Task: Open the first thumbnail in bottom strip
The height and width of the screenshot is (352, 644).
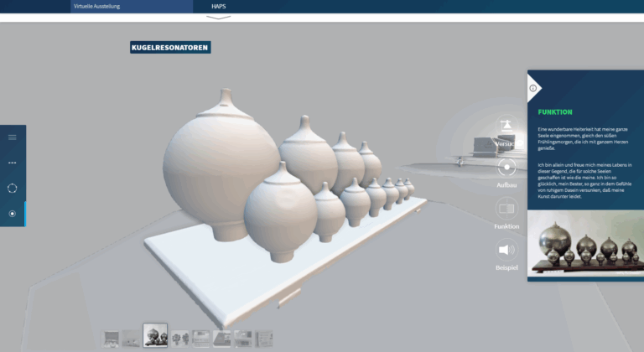Action: point(110,339)
